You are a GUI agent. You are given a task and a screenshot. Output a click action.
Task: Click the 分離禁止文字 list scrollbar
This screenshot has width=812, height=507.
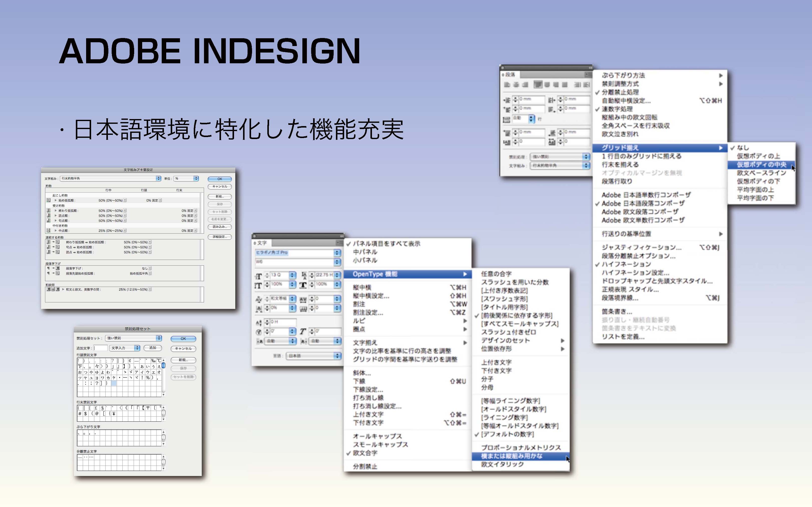[163, 462]
